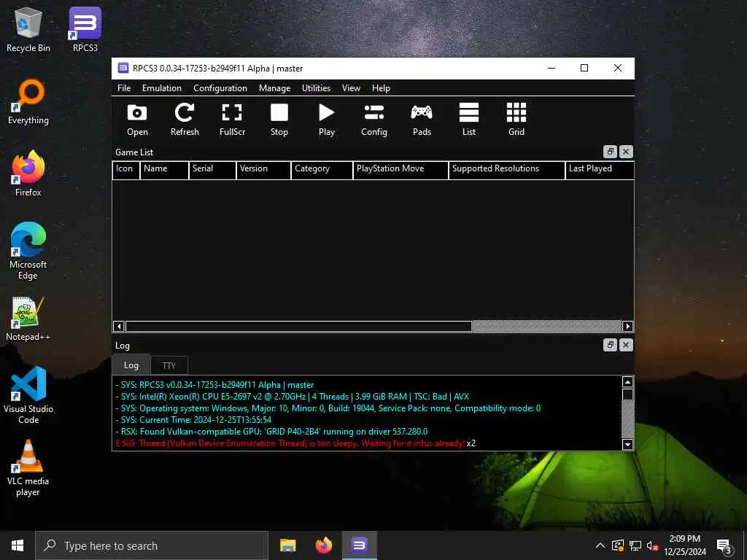The width and height of the screenshot is (747, 560).
Task: Select the log line mentioning GRID P40-2B4 GPU
Action: click(271, 432)
